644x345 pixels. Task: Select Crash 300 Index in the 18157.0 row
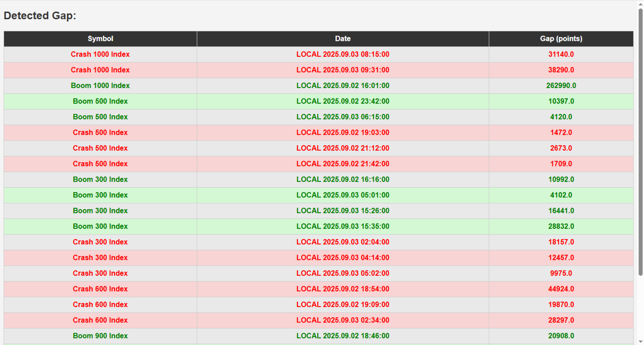coord(100,242)
